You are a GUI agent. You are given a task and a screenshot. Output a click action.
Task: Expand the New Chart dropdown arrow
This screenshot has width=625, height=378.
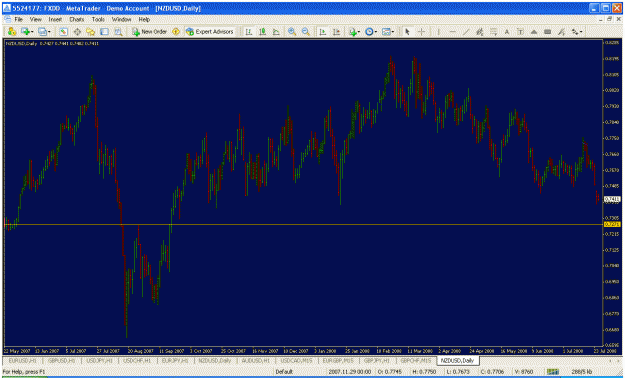[x=32, y=32]
